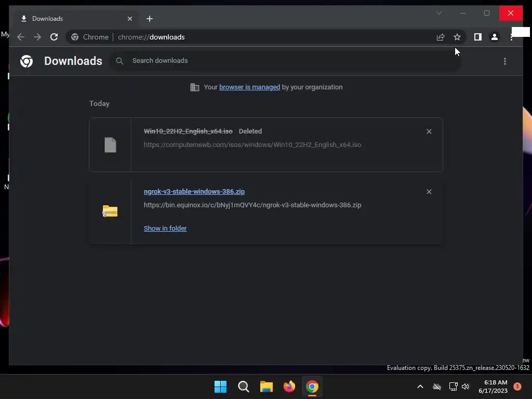Remove ngrok zip entry from list

429,192
